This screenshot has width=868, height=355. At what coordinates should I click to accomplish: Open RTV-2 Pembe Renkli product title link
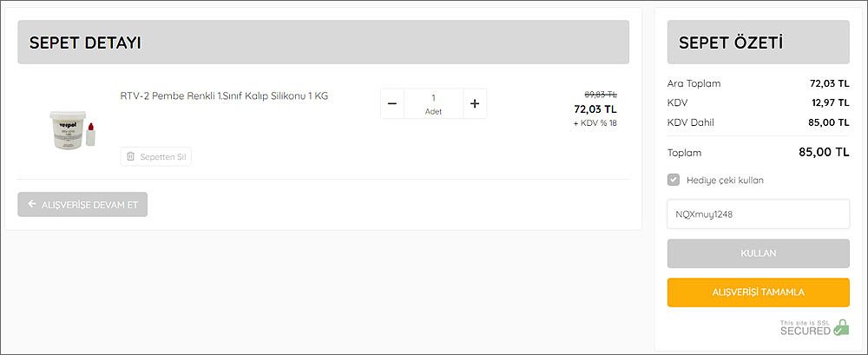click(224, 95)
